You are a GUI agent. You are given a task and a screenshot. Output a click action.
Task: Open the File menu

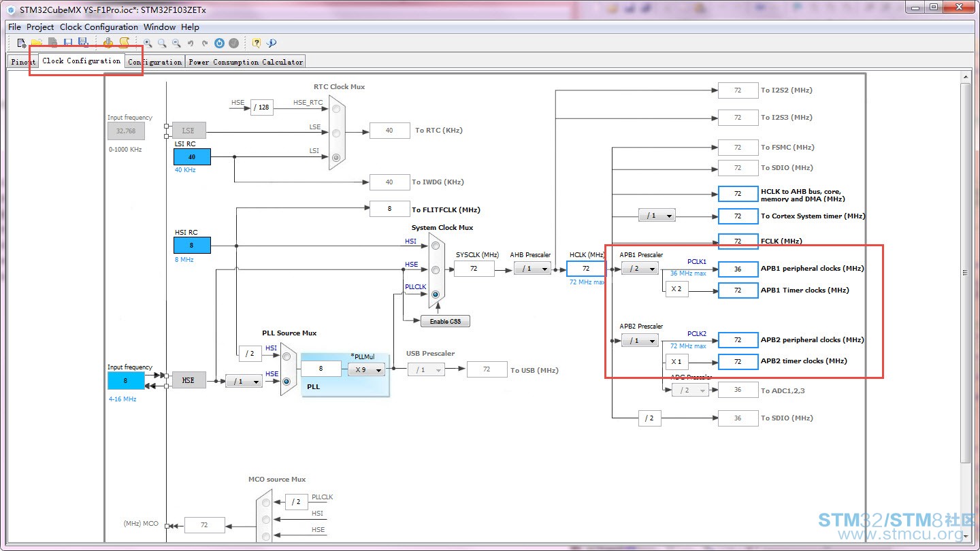pyautogui.click(x=14, y=27)
